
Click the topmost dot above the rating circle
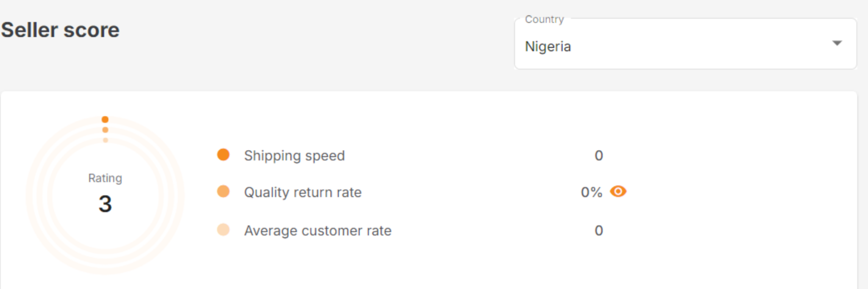coord(105,119)
